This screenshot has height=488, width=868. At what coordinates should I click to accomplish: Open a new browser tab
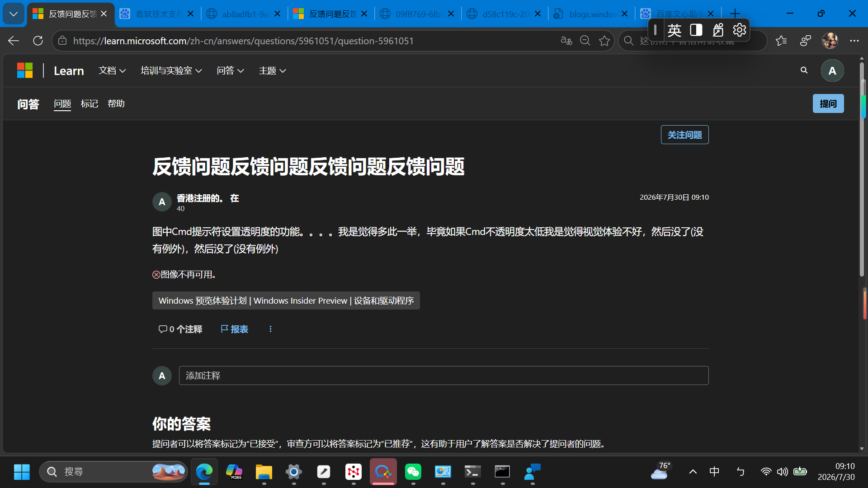(735, 14)
